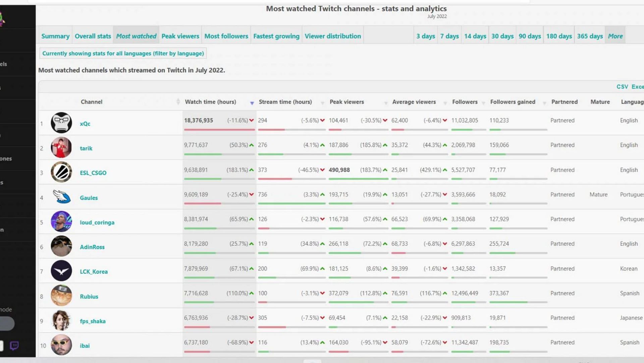The height and width of the screenshot is (363, 644).
Task: Sort by Followers column arrow
Action: click(x=483, y=103)
